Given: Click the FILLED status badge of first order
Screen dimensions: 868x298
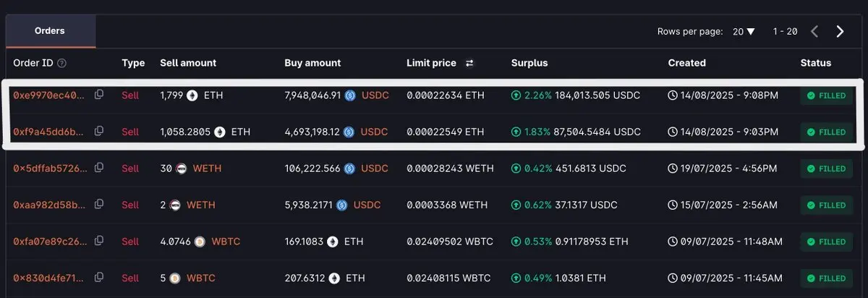Looking at the screenshot, I should pos(826,95).
